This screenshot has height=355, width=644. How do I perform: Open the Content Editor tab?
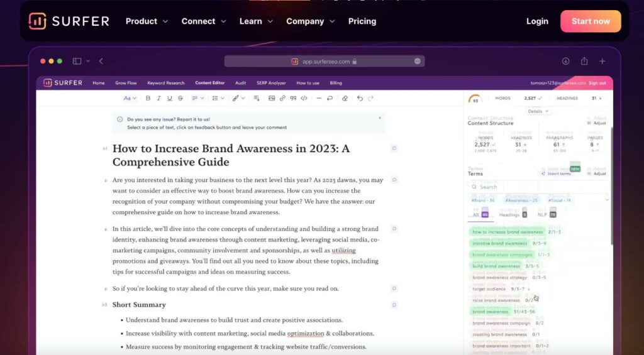pyautogui.click(x=210, y=83)
